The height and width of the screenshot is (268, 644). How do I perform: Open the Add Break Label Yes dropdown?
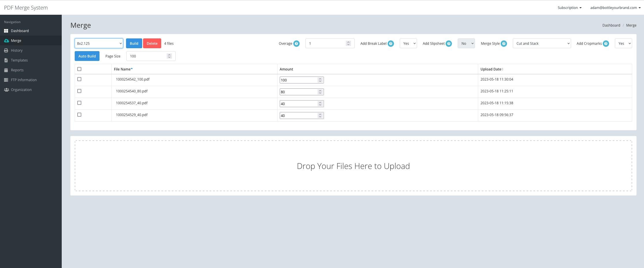click(x=408, y=43)
